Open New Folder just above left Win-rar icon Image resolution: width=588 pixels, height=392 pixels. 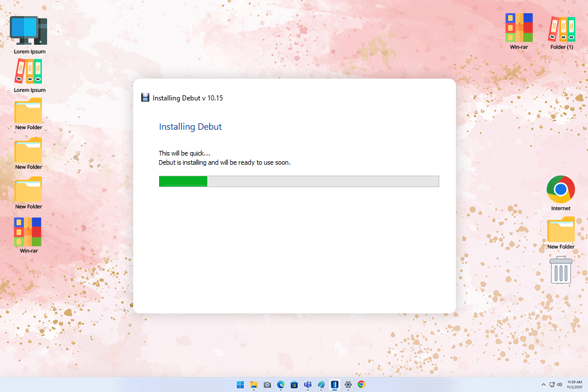(x=28, y=189)
